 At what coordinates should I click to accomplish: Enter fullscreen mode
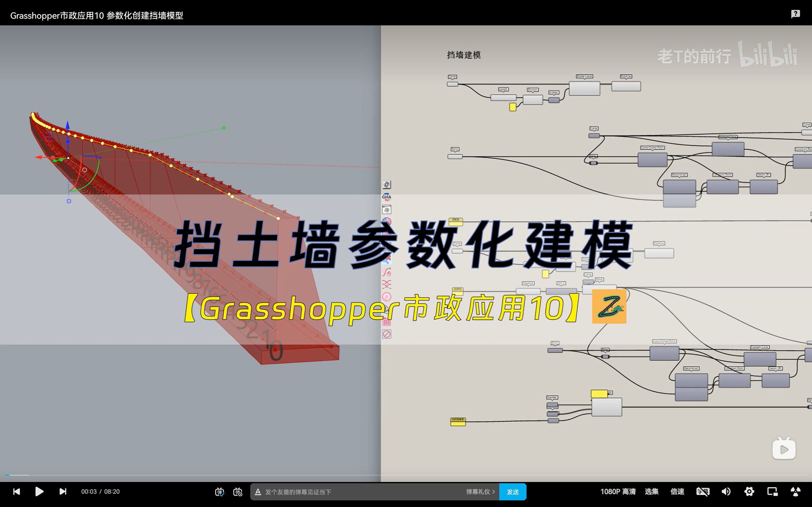coord(796,491)
